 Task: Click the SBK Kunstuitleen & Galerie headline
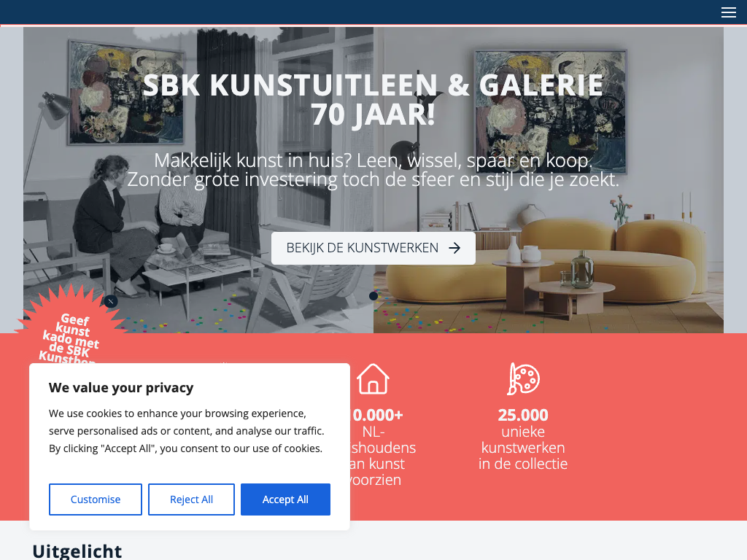coord(373,99)
